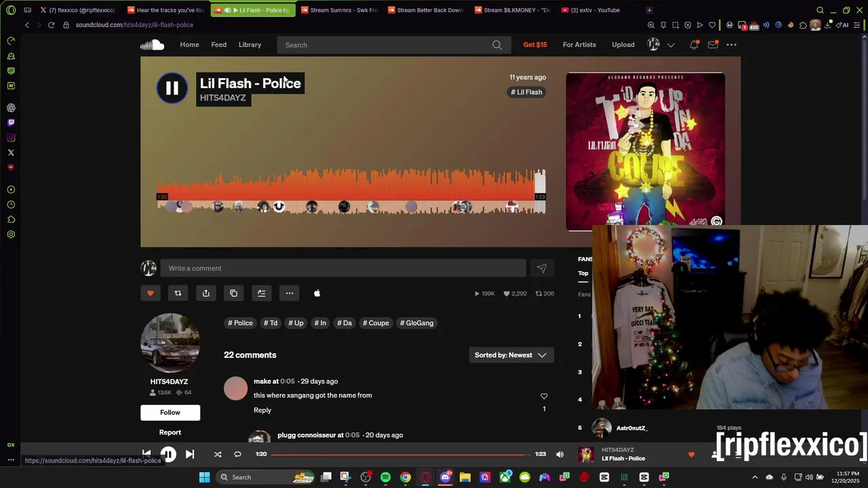Click the Write a comment field
Viewport: 868px width, 488px height.
(x=343, y=268)
